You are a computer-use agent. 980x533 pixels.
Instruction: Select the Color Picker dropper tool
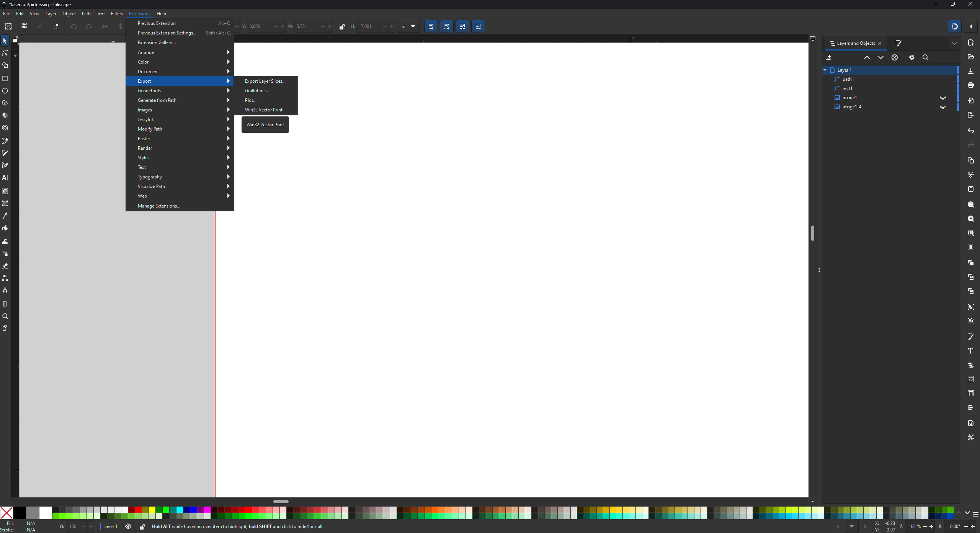tap(5, 216)
